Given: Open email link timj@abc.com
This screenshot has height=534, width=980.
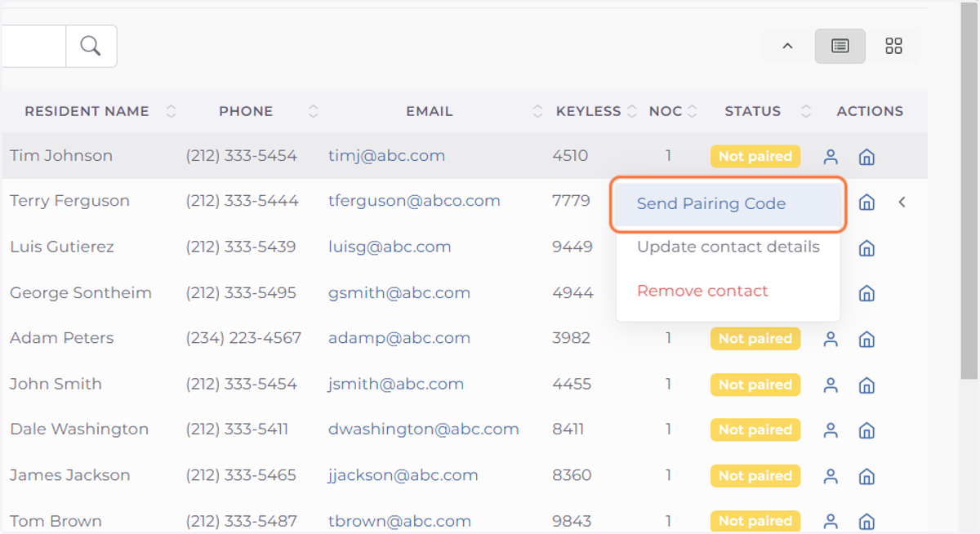Looking at the screenshot, I should point(387,156).
